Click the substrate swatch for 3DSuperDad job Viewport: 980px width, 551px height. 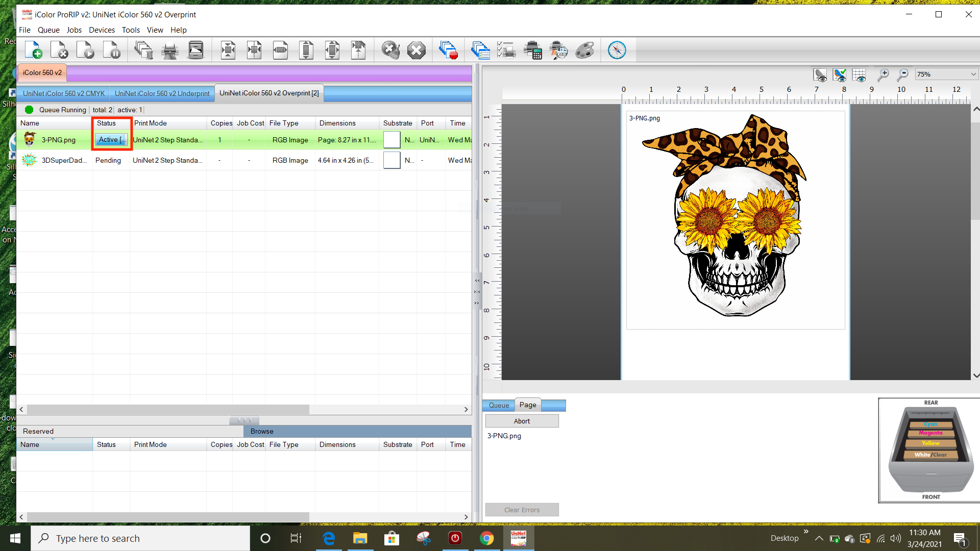tap(391, 160)
